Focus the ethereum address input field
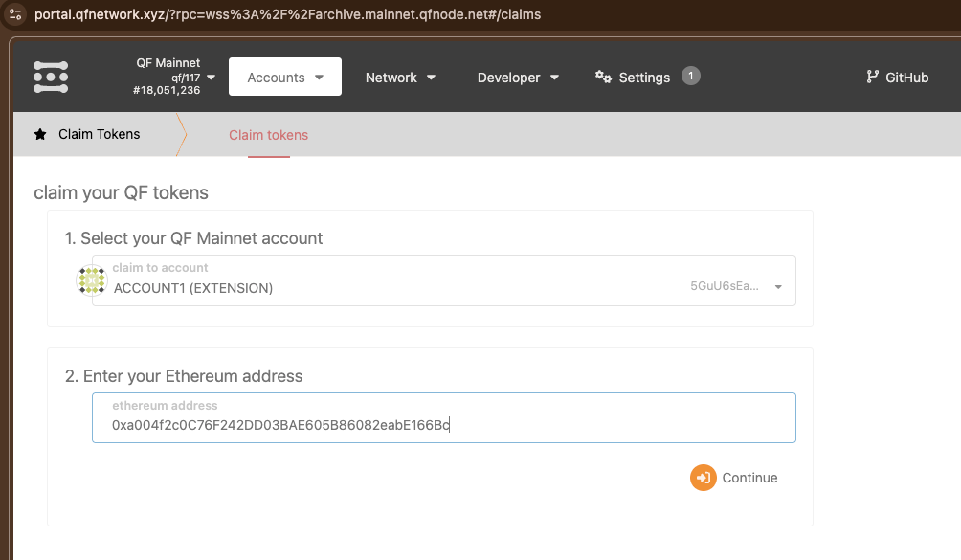 [x=443, y=424]
